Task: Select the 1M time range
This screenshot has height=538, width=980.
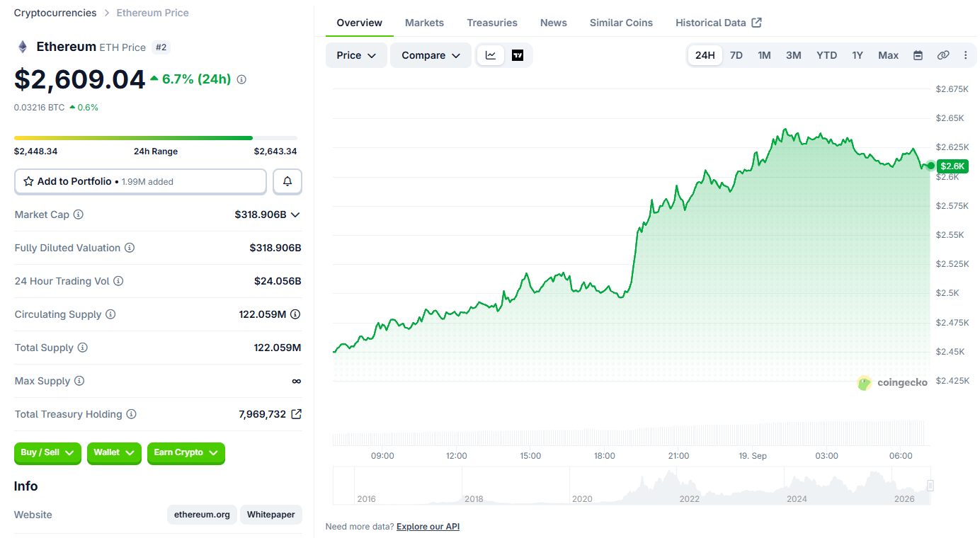Action: [764, 55]
